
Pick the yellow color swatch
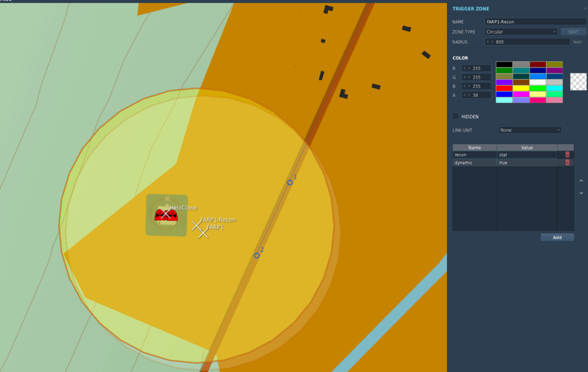(x=520, y=88)
